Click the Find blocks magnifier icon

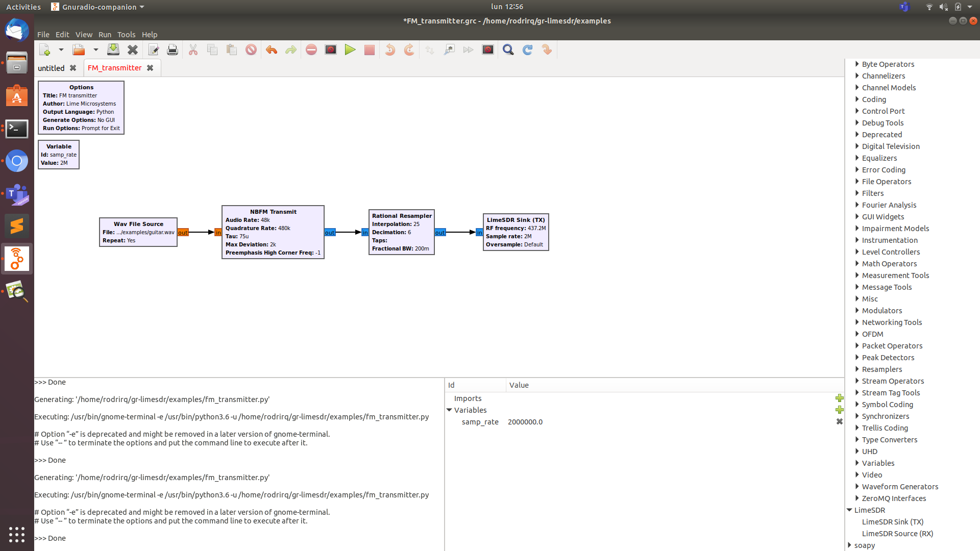pos(508,49)
